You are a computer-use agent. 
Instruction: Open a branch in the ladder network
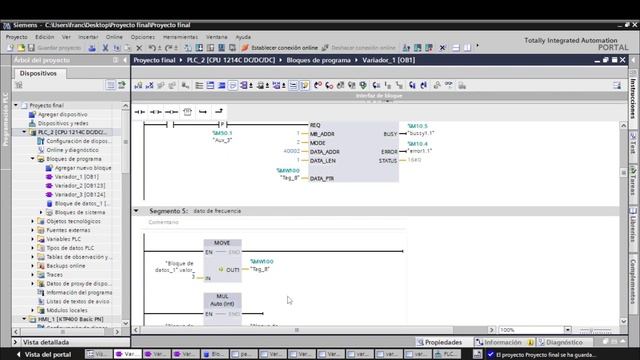203,112
